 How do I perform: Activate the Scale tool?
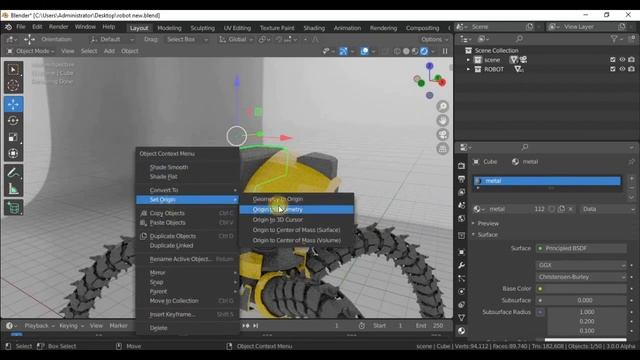click(x=13, y=137)
